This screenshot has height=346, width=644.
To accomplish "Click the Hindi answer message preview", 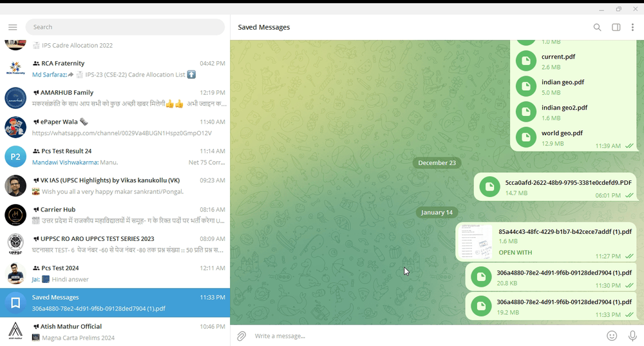I will coord(70,280).
